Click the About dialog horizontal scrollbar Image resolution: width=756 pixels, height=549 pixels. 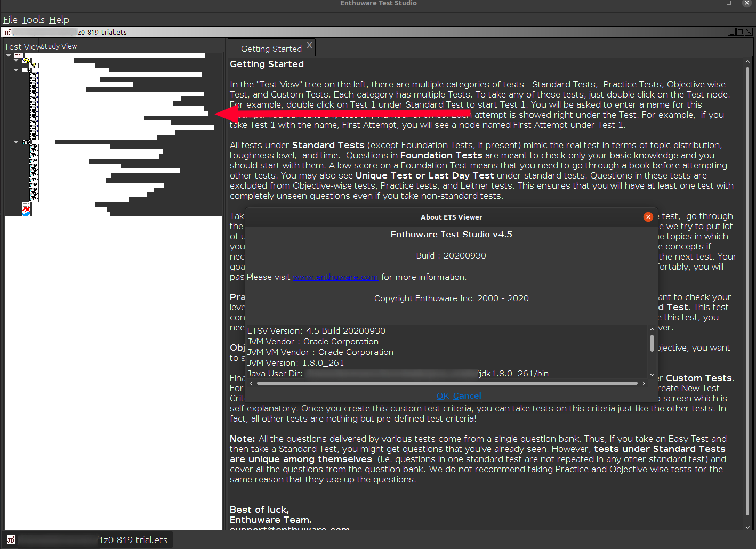click(447, 383)
